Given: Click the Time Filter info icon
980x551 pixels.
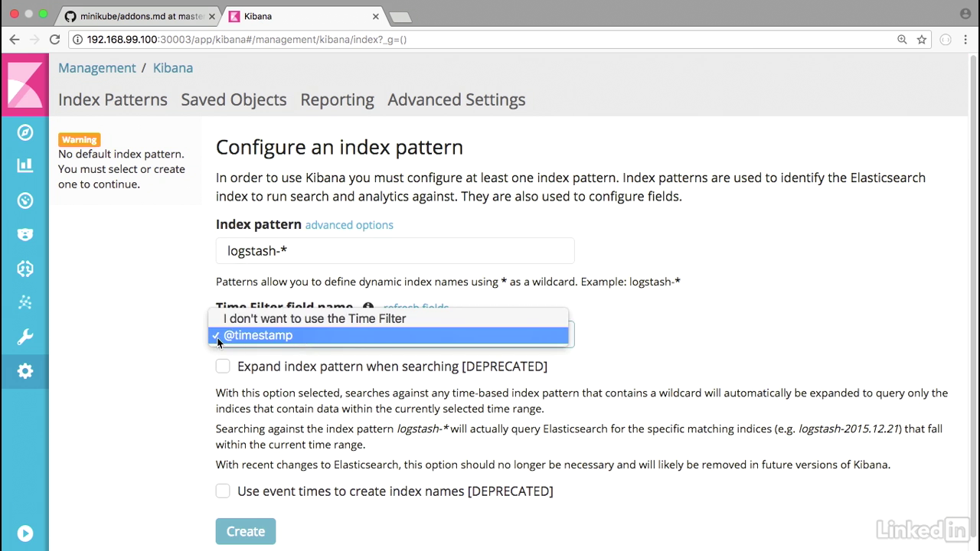Looking at the screenshot, I should point(368,307).
